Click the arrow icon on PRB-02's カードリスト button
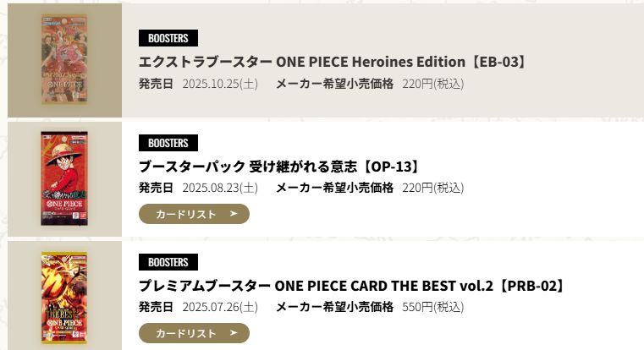 click(x=234, y=333)
